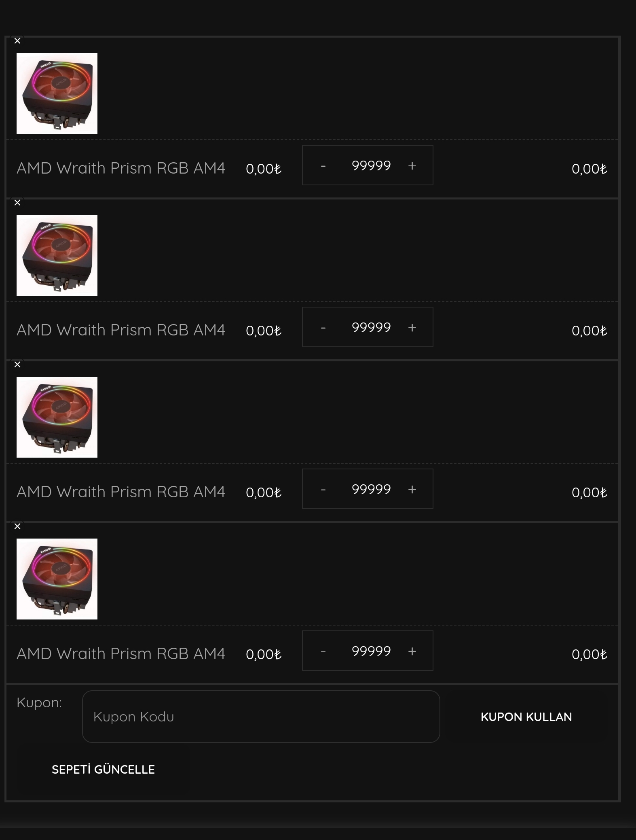Increase quantity of the fourth cart item
The height and width of the screenshot is (840, 636).
click(x=412, y=651)
